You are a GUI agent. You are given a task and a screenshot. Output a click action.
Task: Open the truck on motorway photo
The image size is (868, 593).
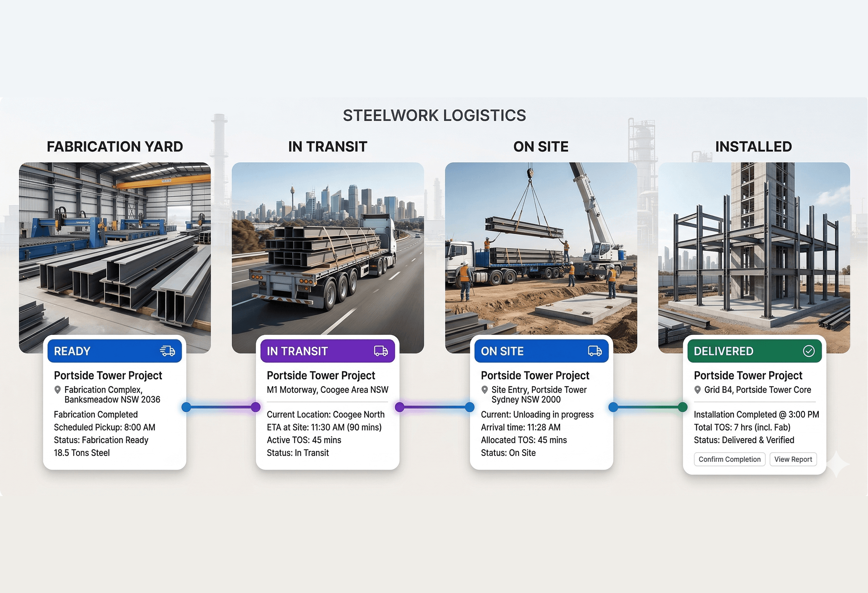click(x=327, y=247)
